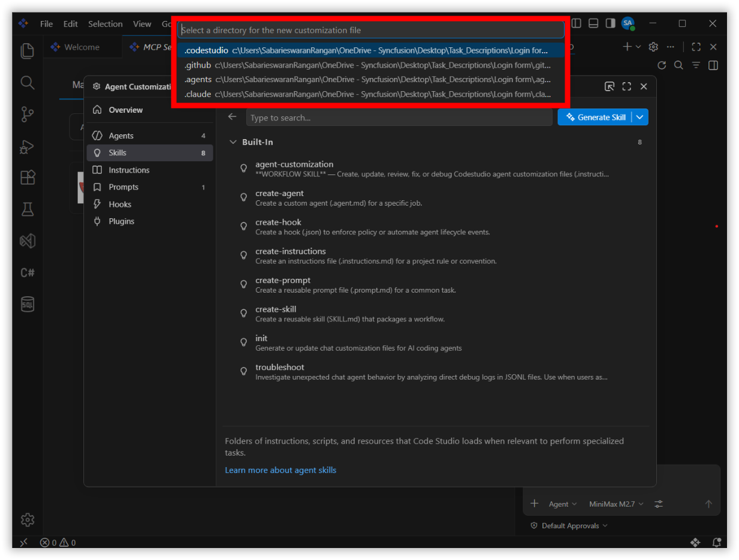Open Source Control view icon

tap(28, 114)
